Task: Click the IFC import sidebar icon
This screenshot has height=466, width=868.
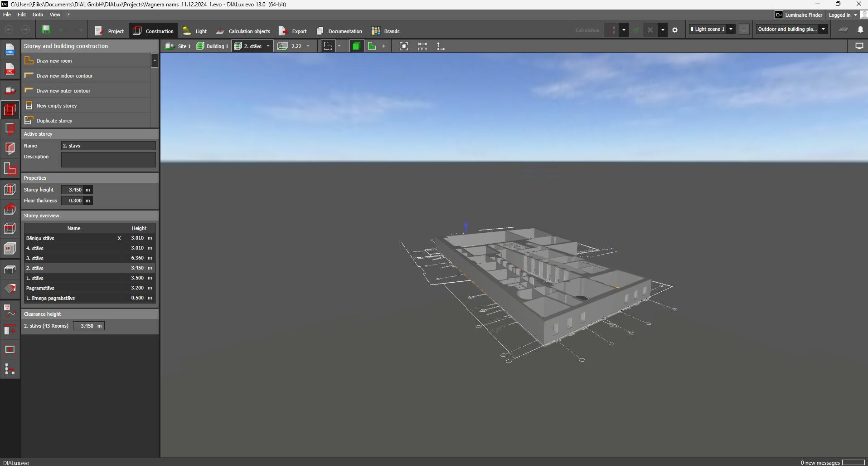Action: pyautogui.click(x=10, y=69)
